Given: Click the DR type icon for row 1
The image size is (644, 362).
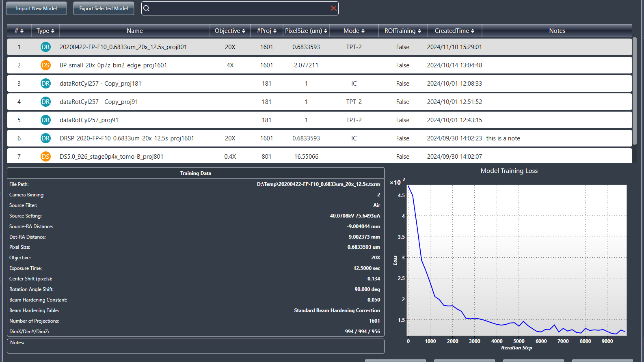Looking at the screenshot, I should coord(45,47).
